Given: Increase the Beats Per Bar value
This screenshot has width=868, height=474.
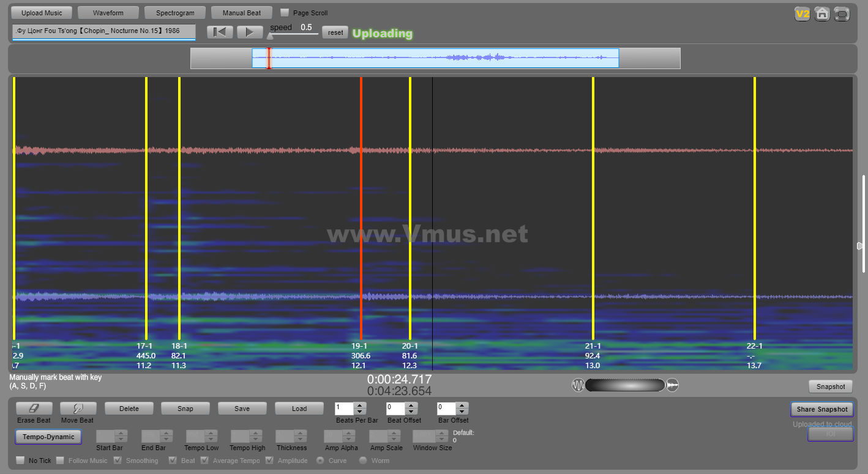Looking at the screenshot, I should coord(360,405).
